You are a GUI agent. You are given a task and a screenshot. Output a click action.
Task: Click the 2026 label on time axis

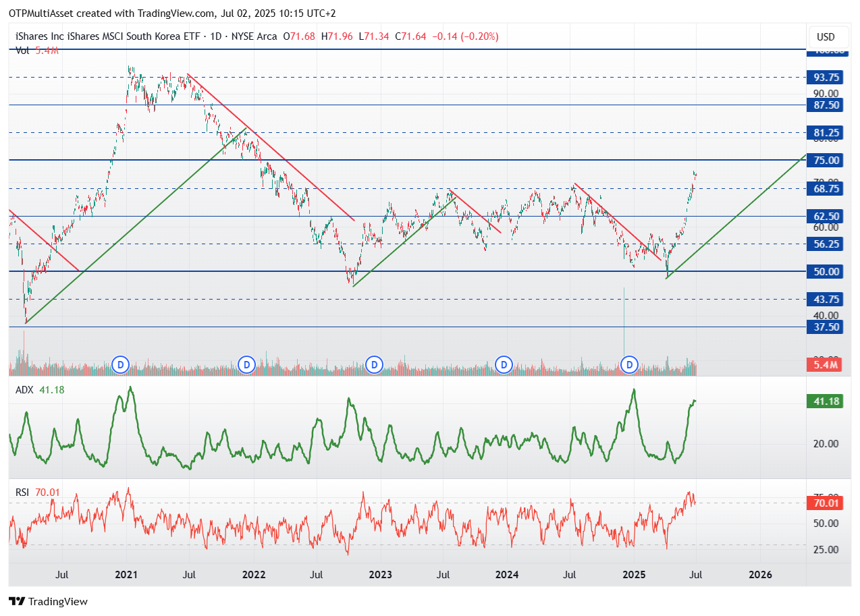(x=759, y=575)
